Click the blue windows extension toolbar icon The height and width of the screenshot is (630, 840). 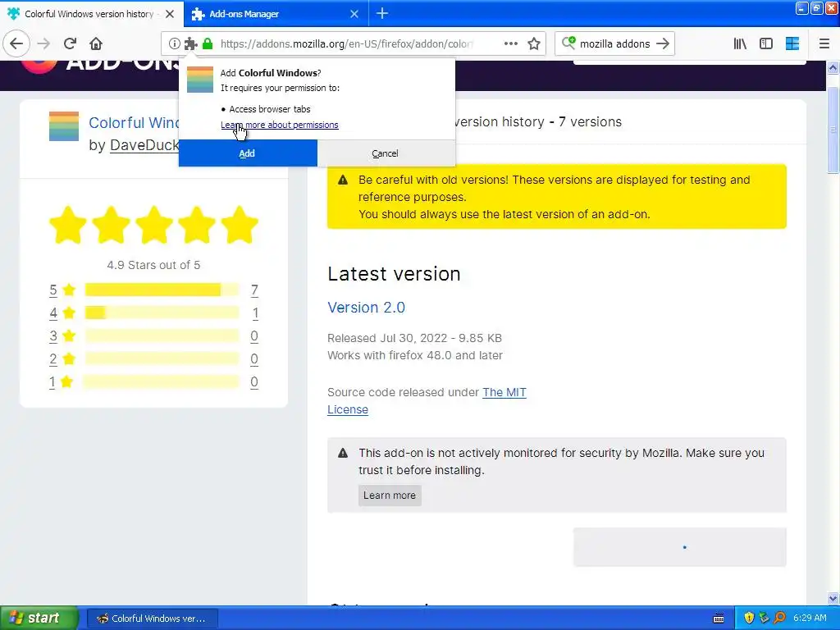tap(792, 43)
